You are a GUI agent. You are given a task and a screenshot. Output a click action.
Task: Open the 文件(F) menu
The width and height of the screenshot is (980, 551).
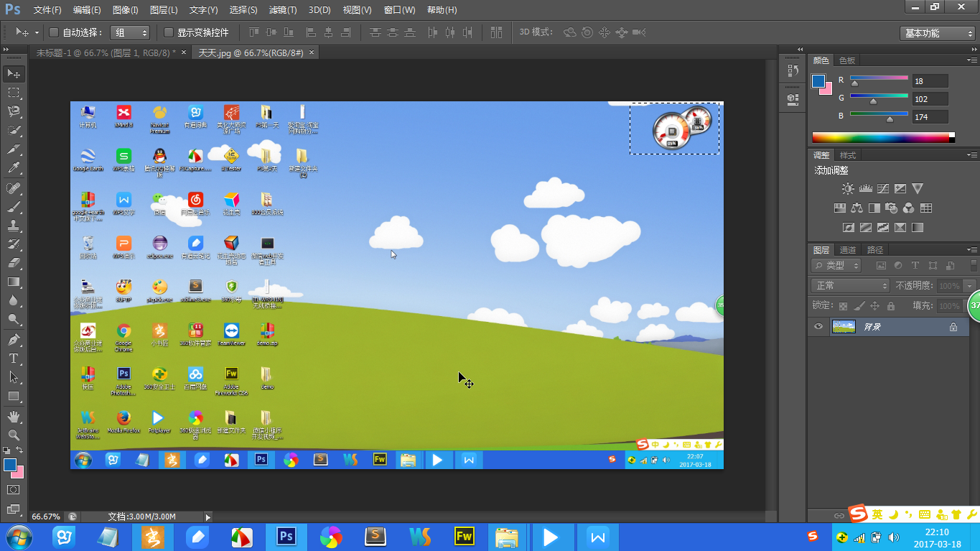point(47,10)
